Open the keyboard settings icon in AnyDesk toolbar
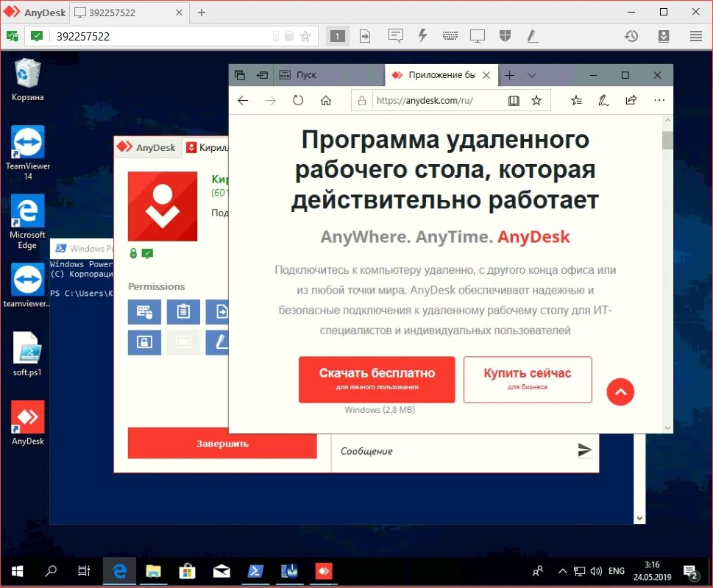 tap(450, 35)
